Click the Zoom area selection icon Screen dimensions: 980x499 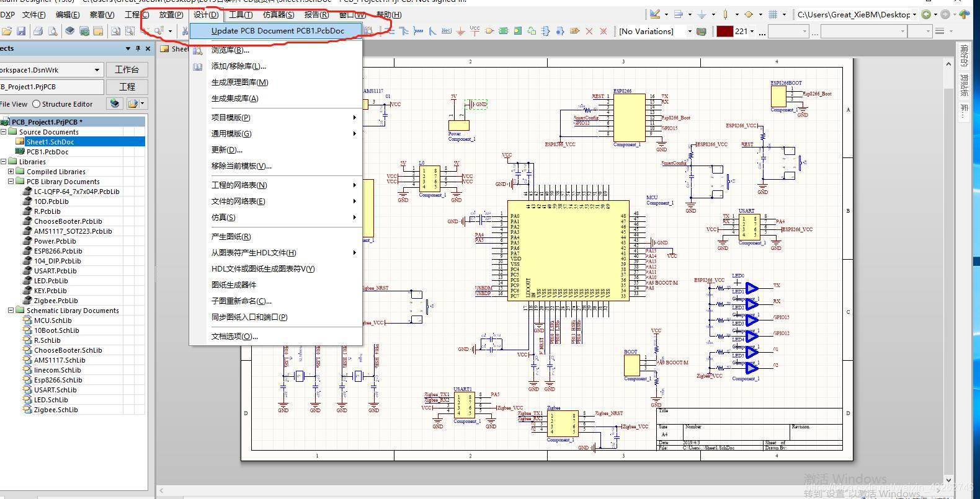(130, 31)
